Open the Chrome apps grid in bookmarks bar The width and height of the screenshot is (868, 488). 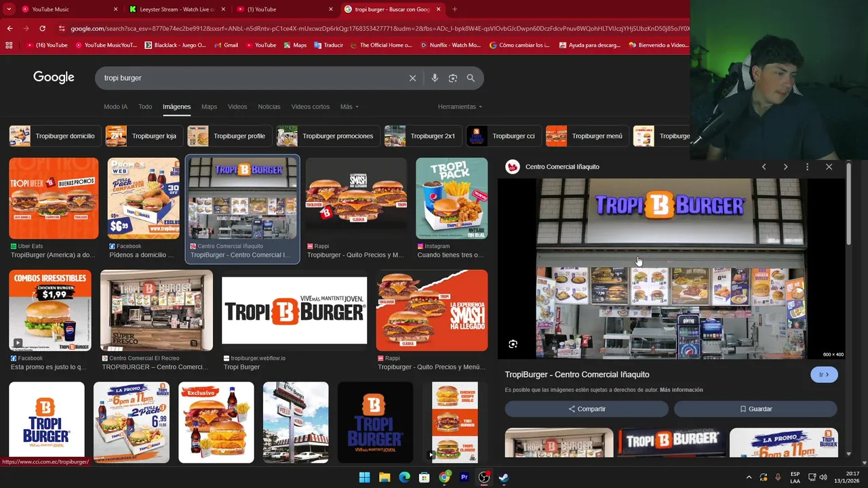tap(9, 45)
